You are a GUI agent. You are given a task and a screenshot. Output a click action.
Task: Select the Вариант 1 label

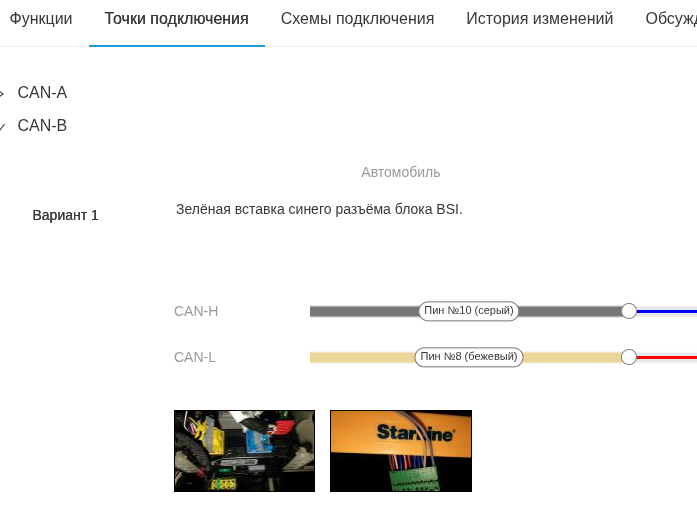tap(65, 215)
